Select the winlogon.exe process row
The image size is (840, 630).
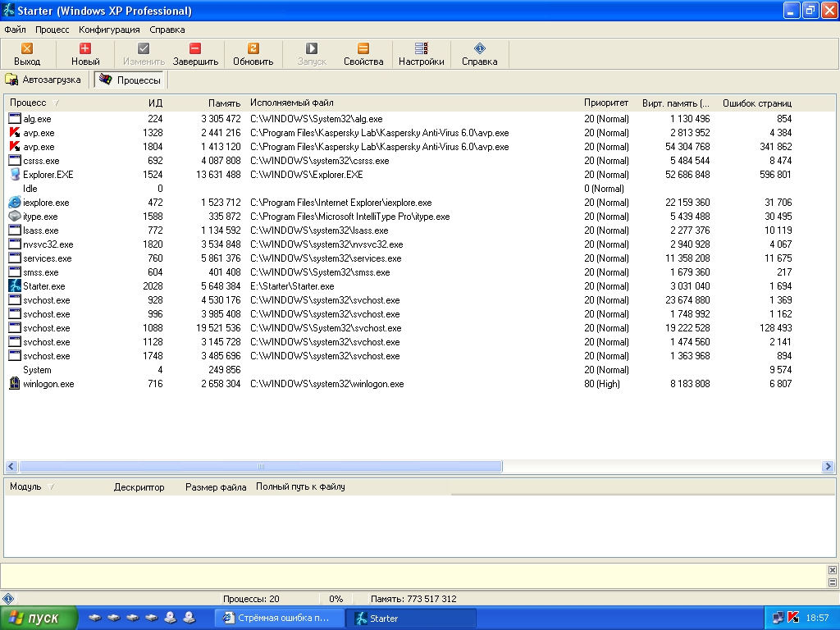click(48, 384)
